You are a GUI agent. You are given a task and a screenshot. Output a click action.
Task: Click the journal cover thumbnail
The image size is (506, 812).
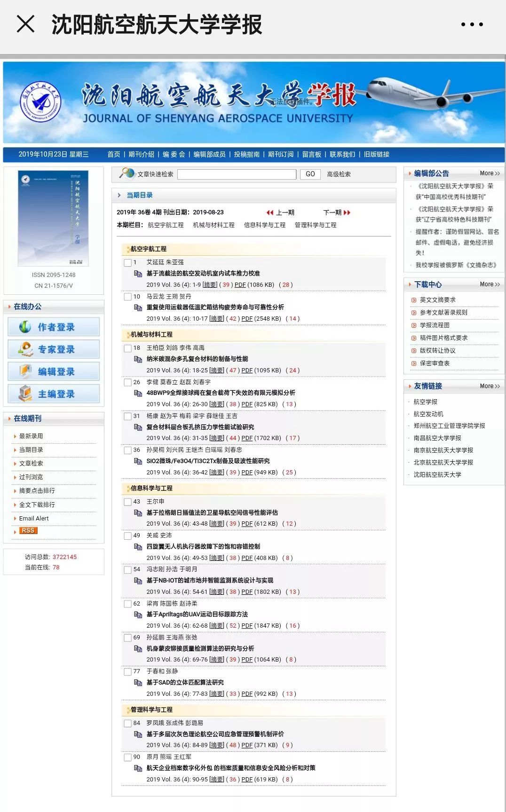point(53,219)
